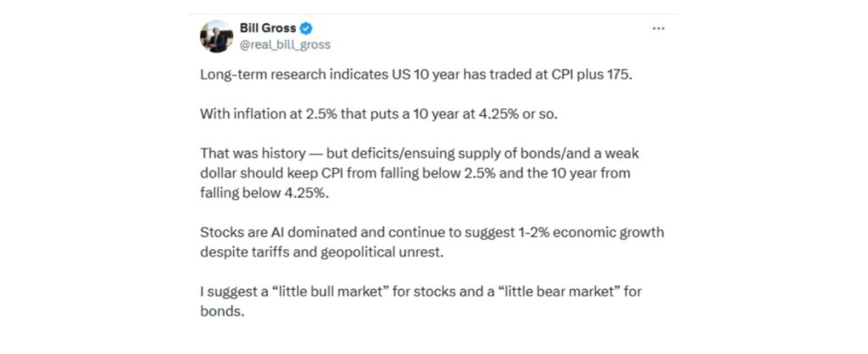The image size is (868, 354).
Task: Open the @real_bill_gross handle link
Action: click(286, 44)
